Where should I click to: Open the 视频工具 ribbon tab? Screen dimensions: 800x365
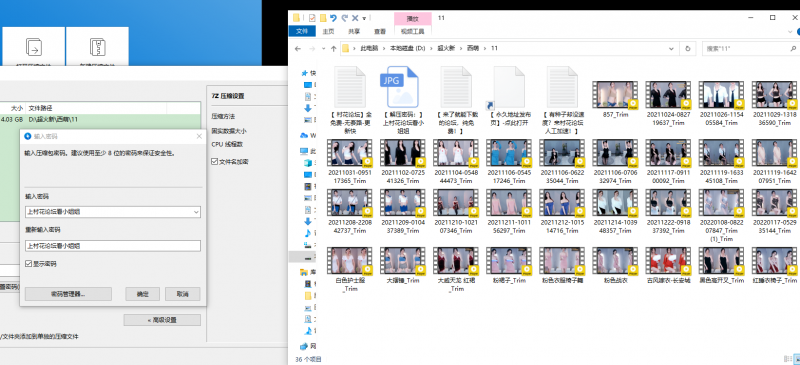[x=412, y=31]
